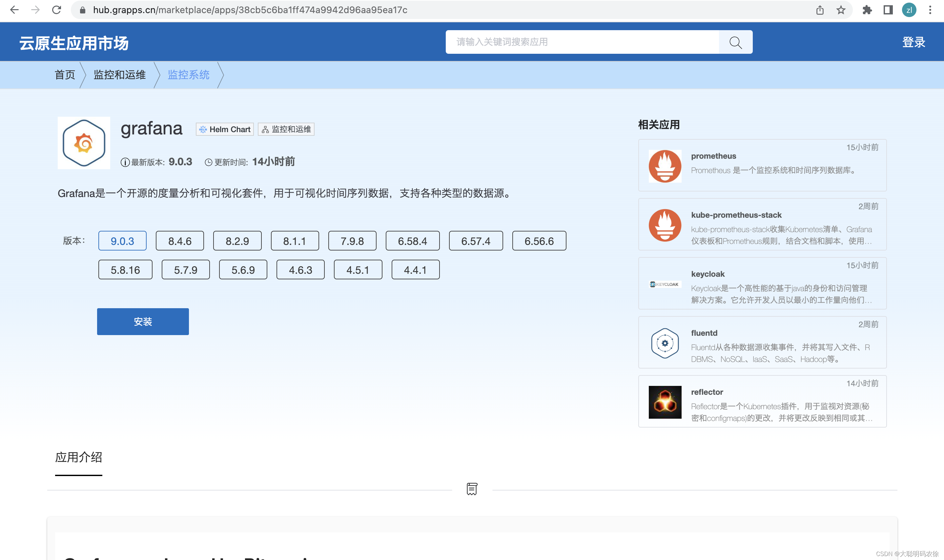Go to 监控和运维 breadcrumb
Viewport: 944px width, 560px height.
click(x=119, y=75)
